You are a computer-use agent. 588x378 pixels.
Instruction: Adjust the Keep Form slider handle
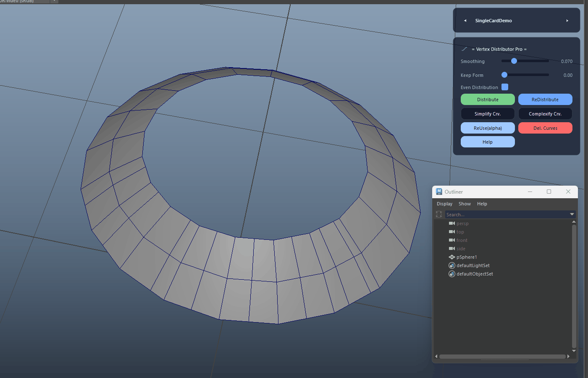[504, 75]
